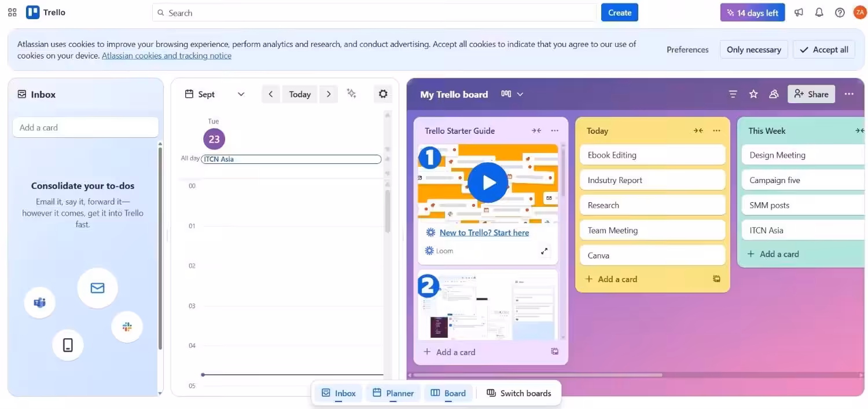
Task: Click the mobile phone icon in Inbox
Action: click(68, 345)
